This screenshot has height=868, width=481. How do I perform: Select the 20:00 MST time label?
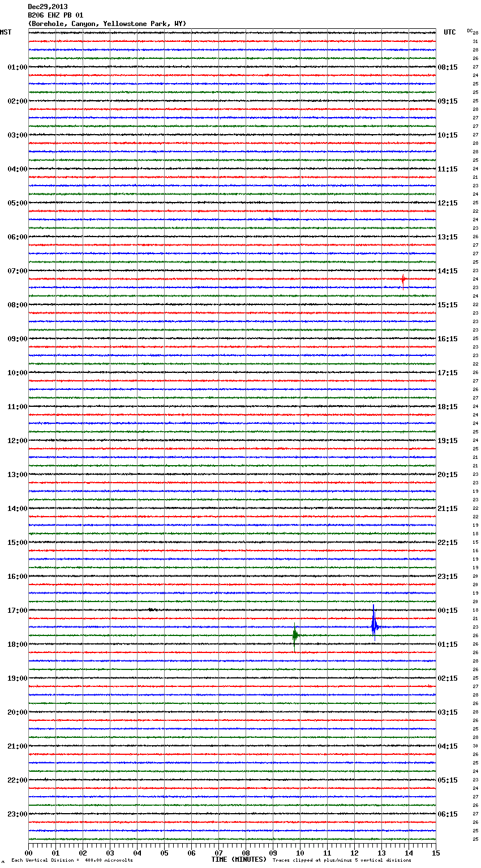point(17,712)
